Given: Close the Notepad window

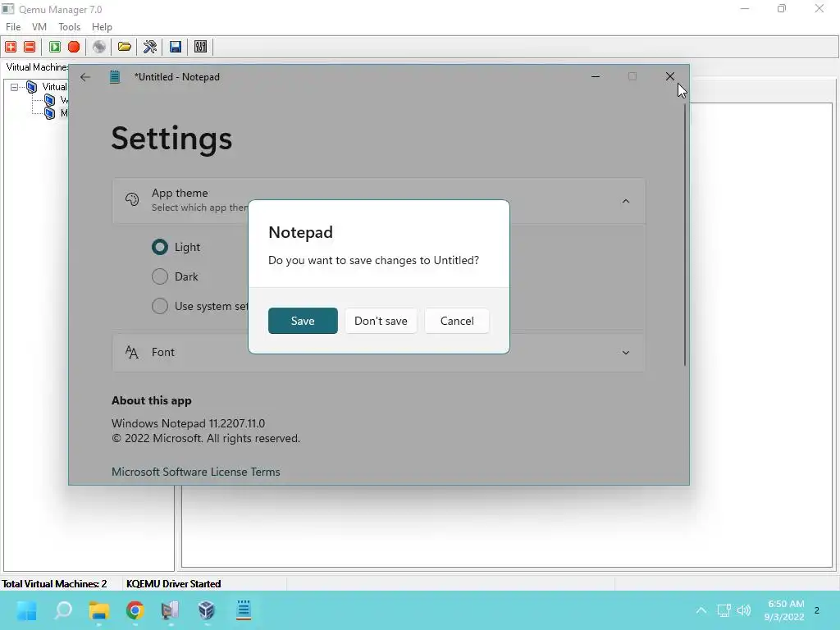Looking at the screenshot, I should click(x=669, y=76).
